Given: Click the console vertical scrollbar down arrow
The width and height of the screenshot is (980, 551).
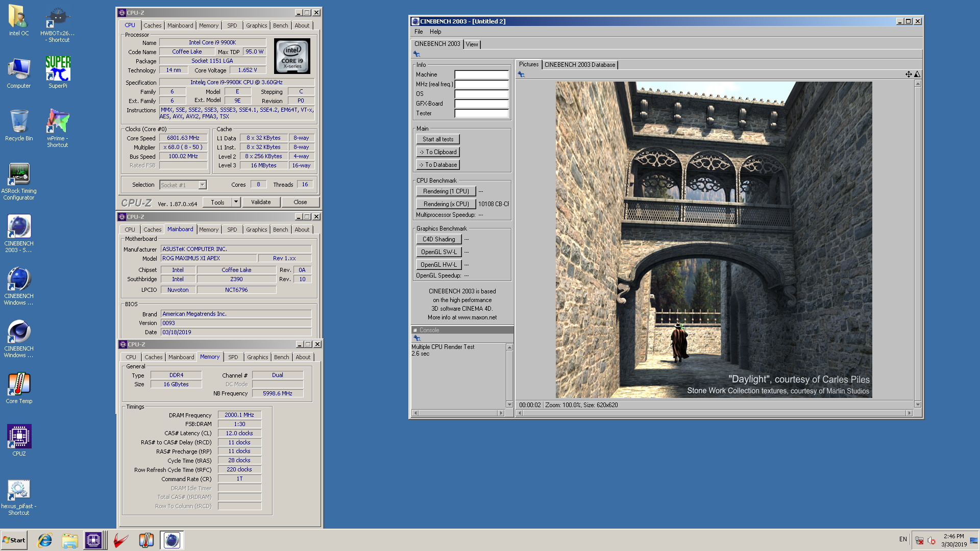Looking at the screenshot, I should coord(509,405).
